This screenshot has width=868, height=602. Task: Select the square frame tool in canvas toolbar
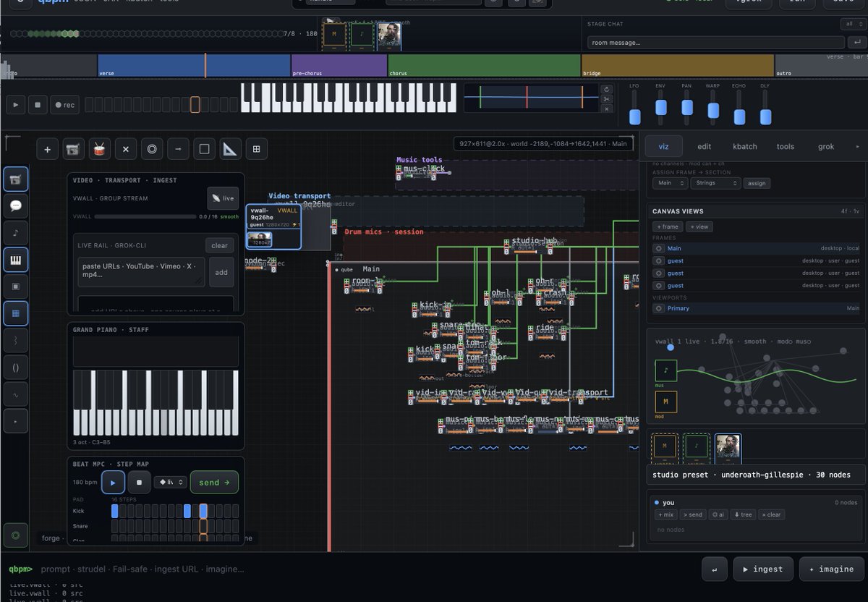[x=204, y=150]
